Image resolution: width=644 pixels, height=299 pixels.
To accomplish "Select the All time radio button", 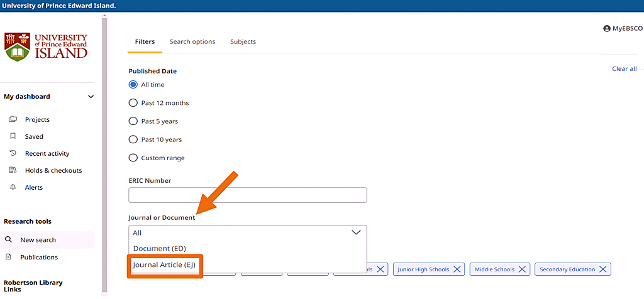I will click(x=133, y=85).
